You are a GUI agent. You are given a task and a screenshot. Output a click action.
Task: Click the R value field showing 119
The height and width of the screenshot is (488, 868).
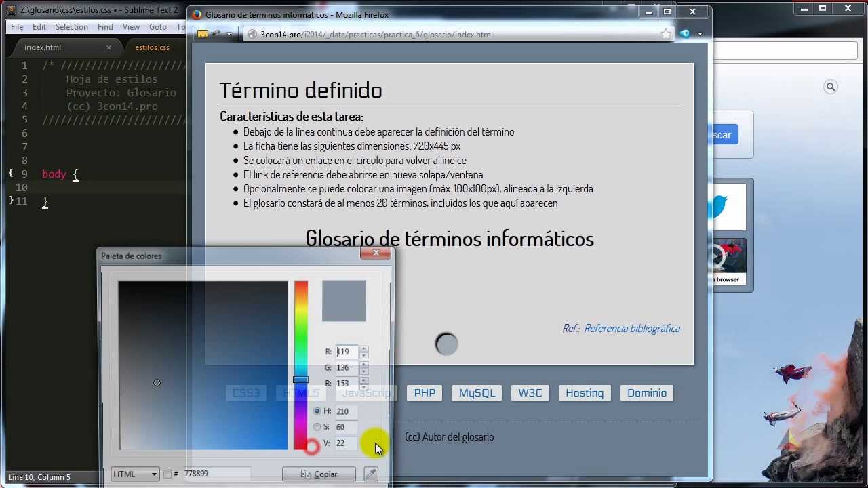coord(347,352)
